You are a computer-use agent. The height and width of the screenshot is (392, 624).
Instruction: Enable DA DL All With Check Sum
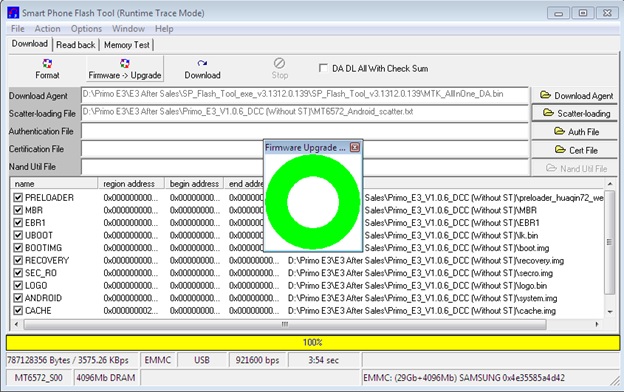(323, 68)
